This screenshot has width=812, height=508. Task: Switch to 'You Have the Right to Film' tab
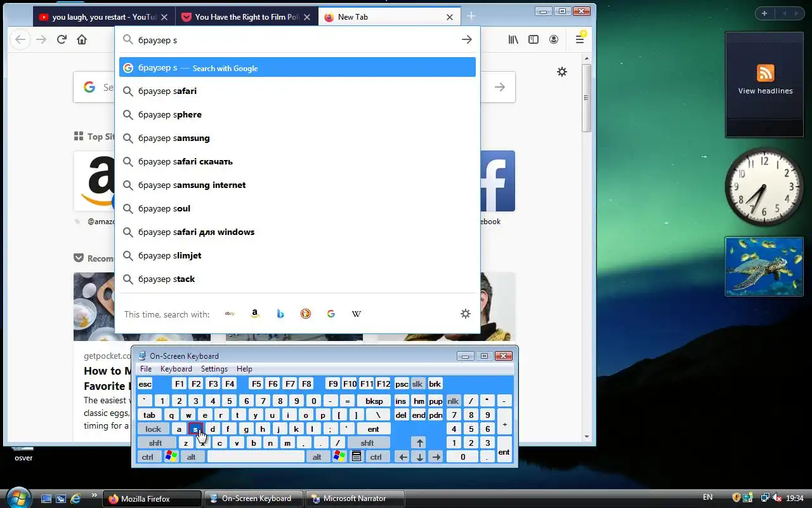tap(247, 17)
